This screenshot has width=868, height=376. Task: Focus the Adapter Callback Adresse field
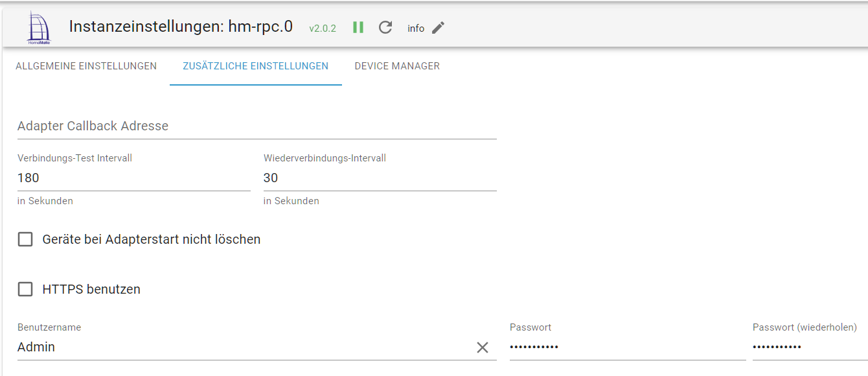tap(257, 126)
